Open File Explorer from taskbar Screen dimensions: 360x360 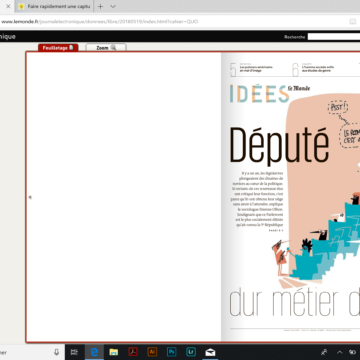pos(114,352)
